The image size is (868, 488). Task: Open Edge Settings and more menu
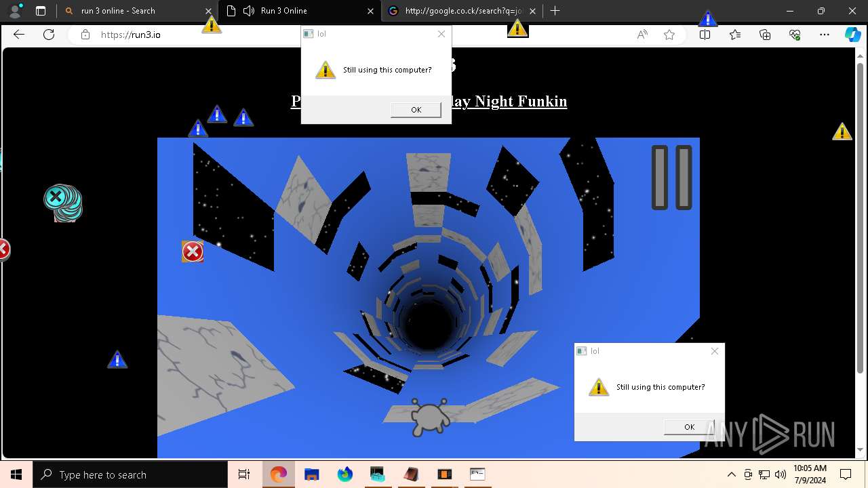click(x=825, y=35)
